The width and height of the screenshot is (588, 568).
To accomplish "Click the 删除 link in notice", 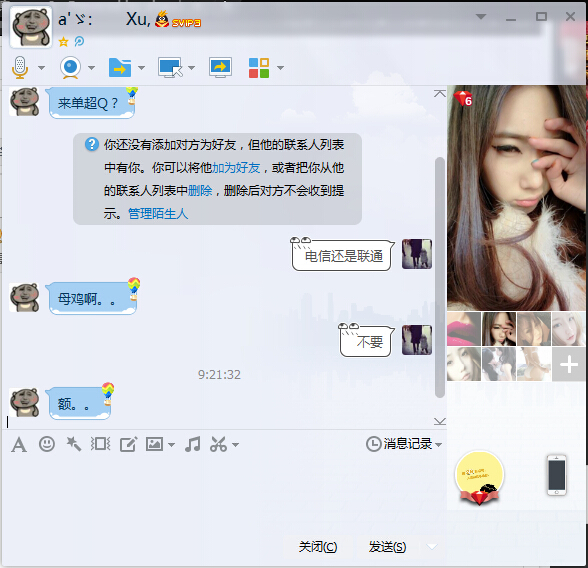I will coord(200,191).
